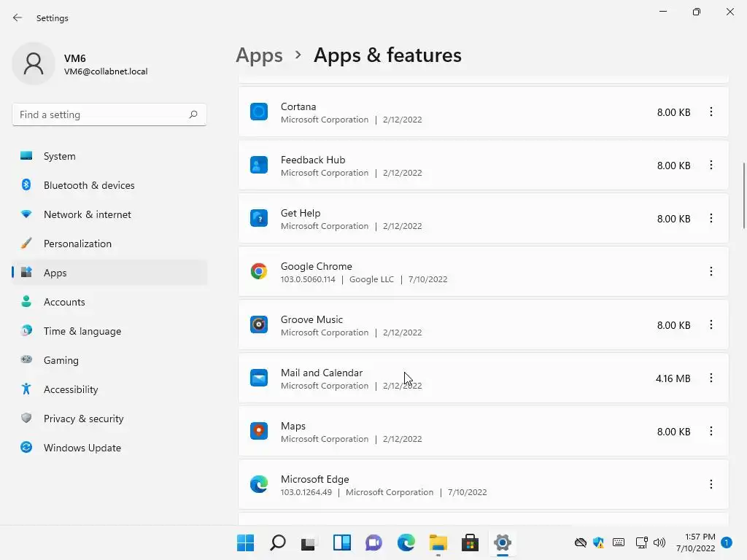Viewport: 747px width, 560px height.
Task: Click the Get Help app icon
Action: [259, 219]
